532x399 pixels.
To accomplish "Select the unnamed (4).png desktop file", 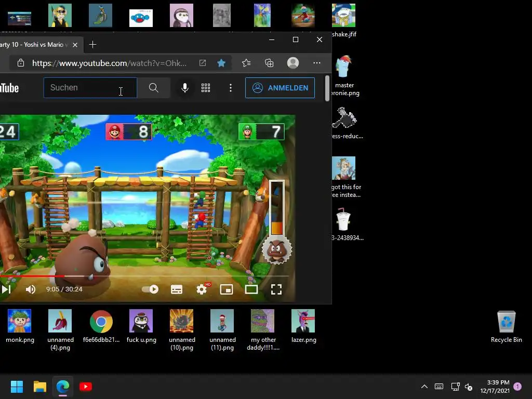I will 60,330.
